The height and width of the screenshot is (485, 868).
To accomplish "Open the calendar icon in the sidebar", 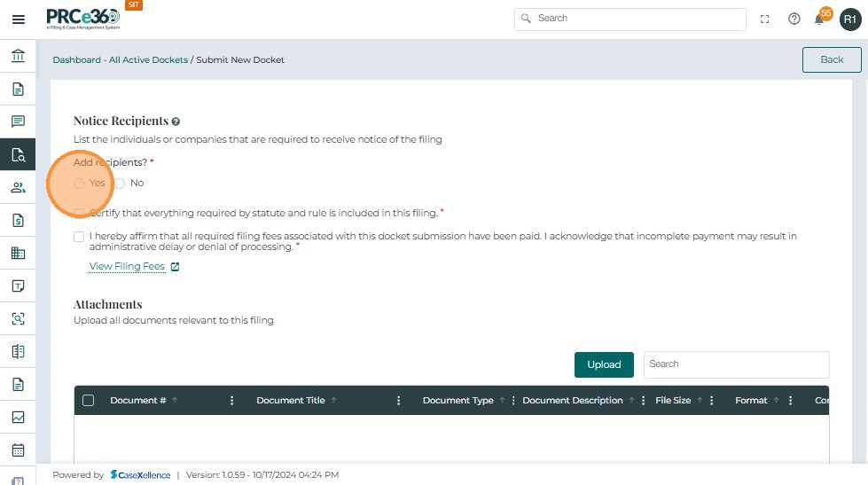I will tap(18, 450).
